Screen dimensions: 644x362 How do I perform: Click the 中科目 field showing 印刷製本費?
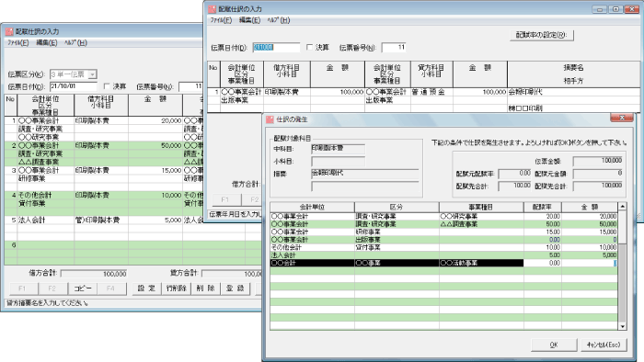pyautogui.click(x=338, y=149)
